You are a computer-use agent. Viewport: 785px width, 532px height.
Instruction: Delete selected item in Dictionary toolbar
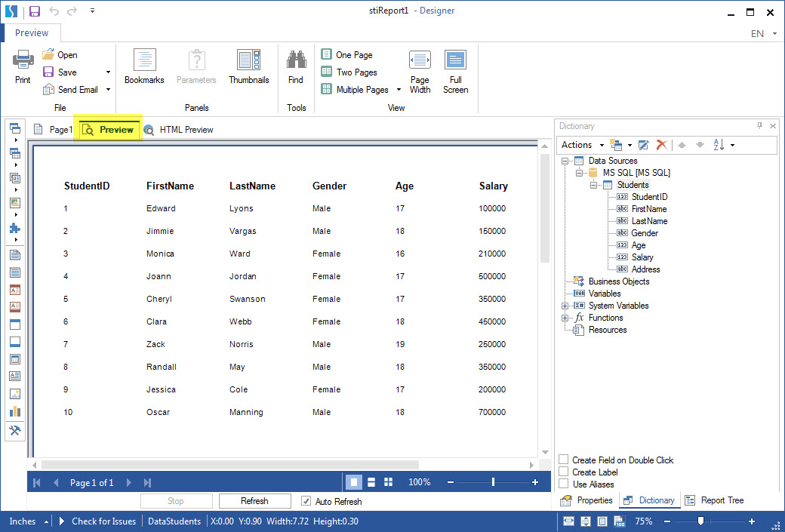pyautogui.click(x=660, y=144)
